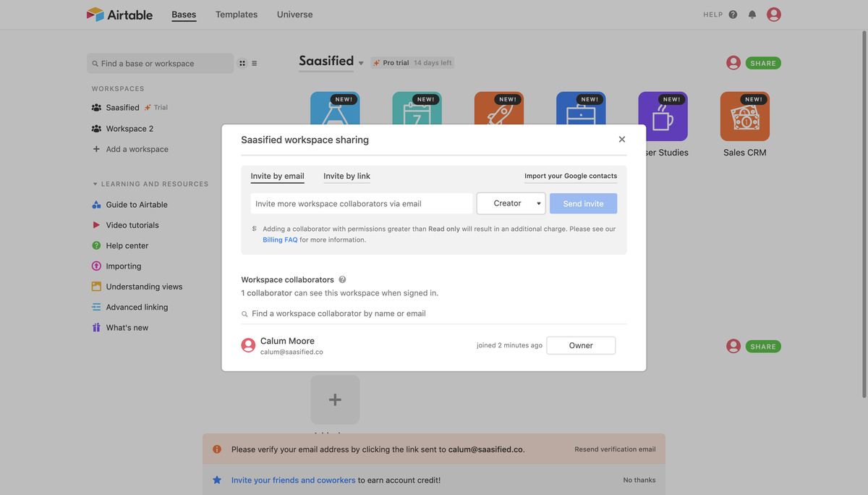The image size is (868, 495).
Task: Open the Owner permission selector for Calum Moore
Action: [x=581, y=345]
